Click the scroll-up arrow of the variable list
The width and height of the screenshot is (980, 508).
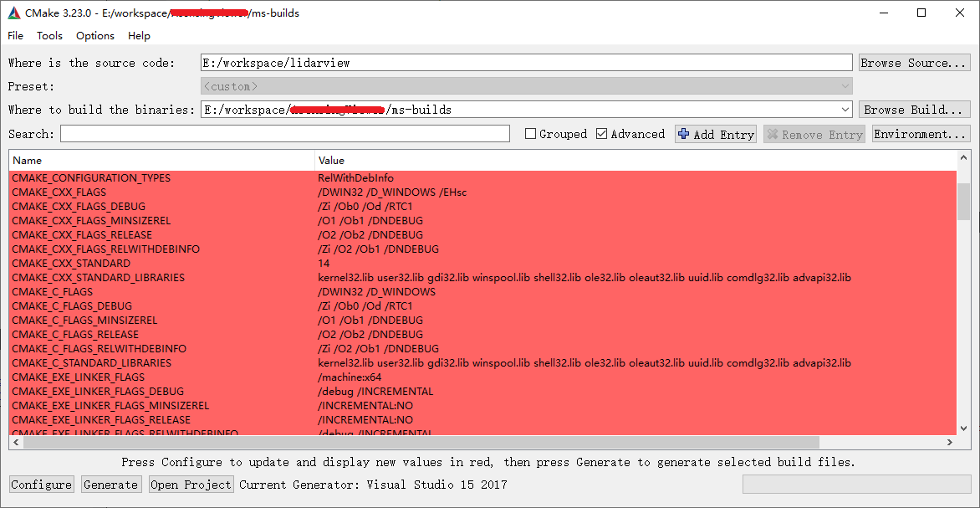click(963, 159)
